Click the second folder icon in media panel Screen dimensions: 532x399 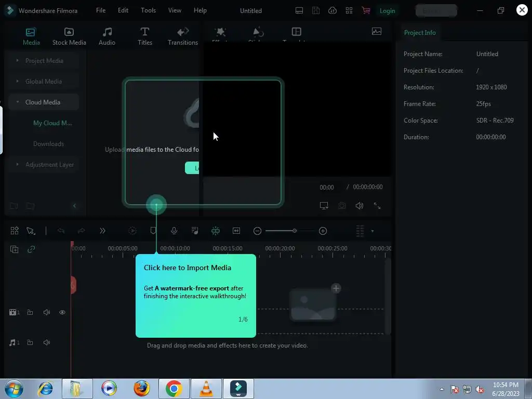click(x=31, y=206)
